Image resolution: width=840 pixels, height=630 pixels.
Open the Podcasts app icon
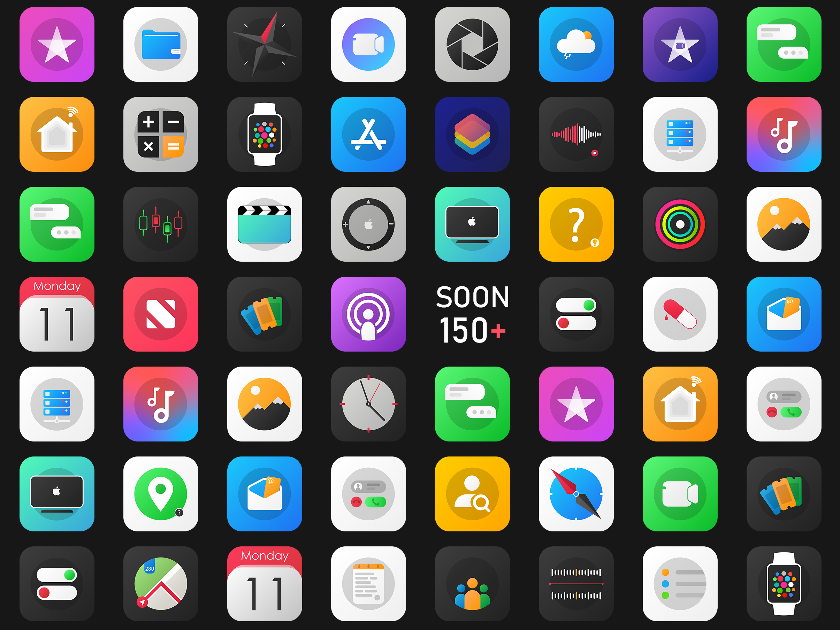pos(358,315)
